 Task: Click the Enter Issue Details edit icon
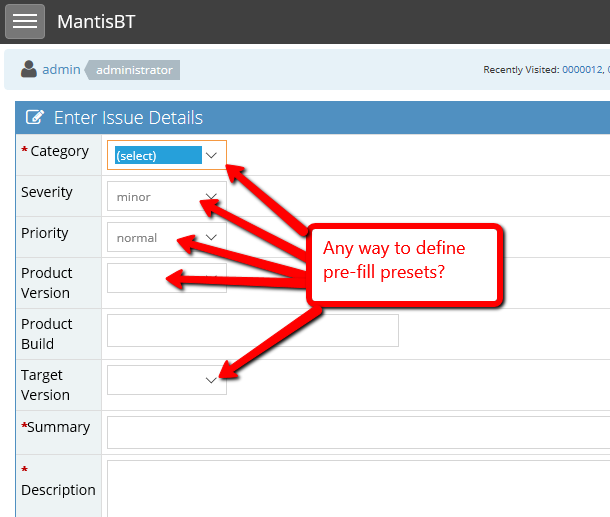tap(35, 118)
